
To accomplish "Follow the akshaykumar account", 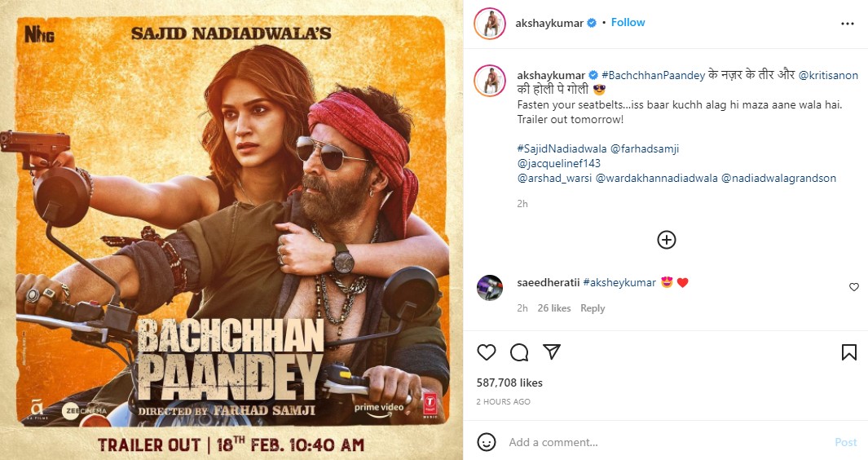I will [628, 22].
